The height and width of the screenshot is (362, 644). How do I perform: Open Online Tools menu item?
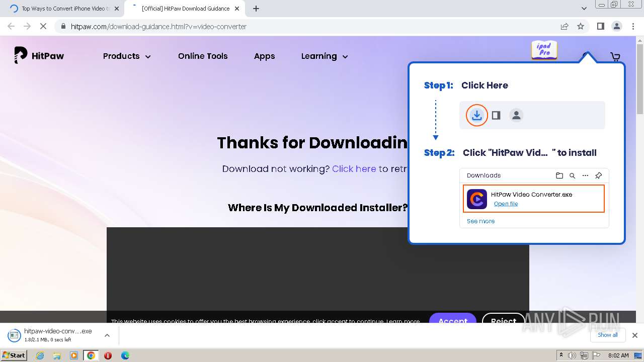point(203,56)
